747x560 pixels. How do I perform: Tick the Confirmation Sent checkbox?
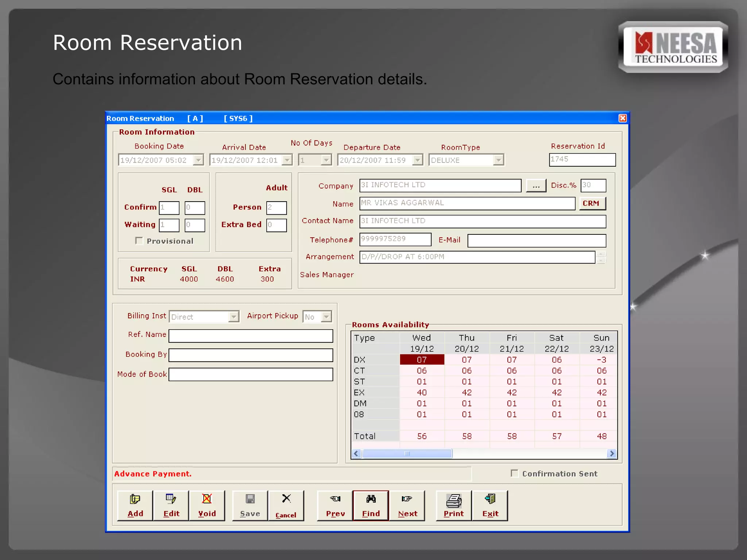tap(514, 473)
